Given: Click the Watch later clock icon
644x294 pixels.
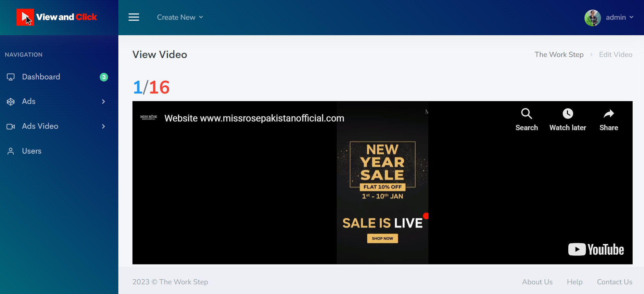Looking at the screenshot, I should pyautogui.click(x=568, y=113).
